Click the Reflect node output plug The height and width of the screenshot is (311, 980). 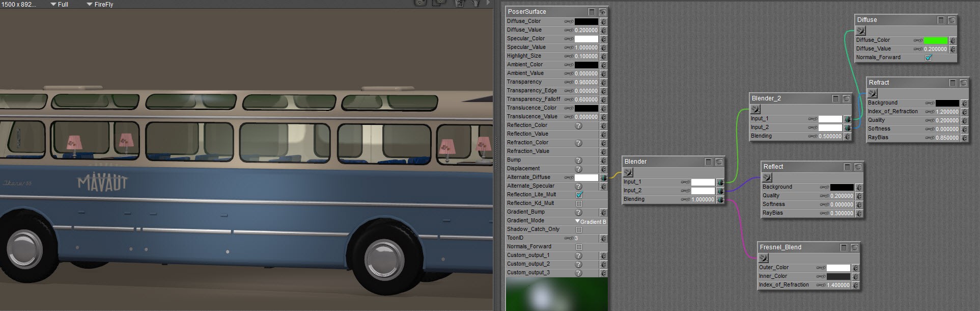click(x=767, y=177)
